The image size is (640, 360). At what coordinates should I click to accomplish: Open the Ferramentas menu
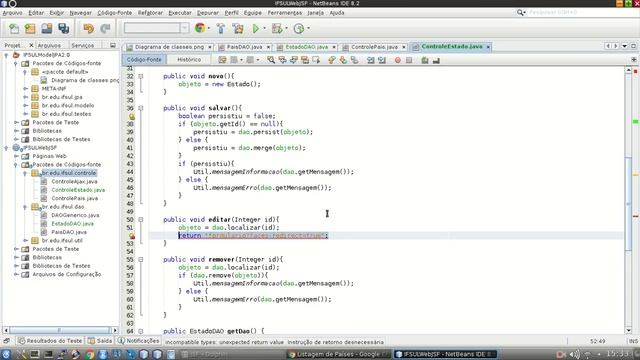coord(284,13)
